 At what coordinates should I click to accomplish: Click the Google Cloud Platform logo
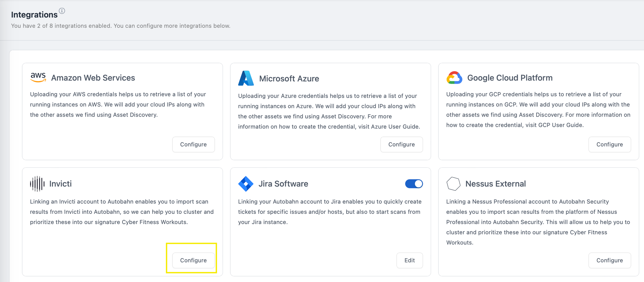tap(454, 78)
